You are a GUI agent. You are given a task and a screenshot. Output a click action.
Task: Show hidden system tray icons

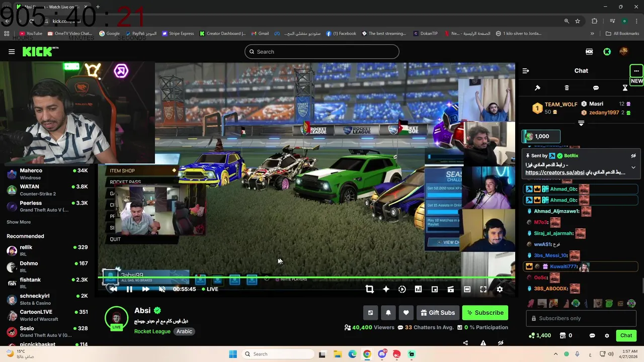pos(555,354)
